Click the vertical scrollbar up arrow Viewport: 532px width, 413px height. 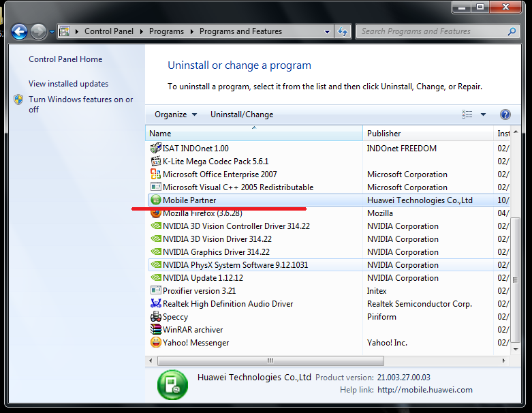click(516, 132)
